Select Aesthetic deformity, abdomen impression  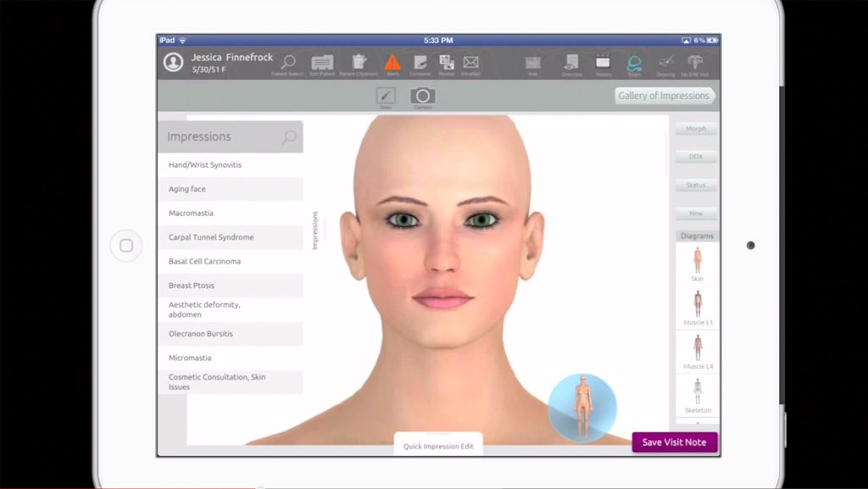[x=231, y=309]
